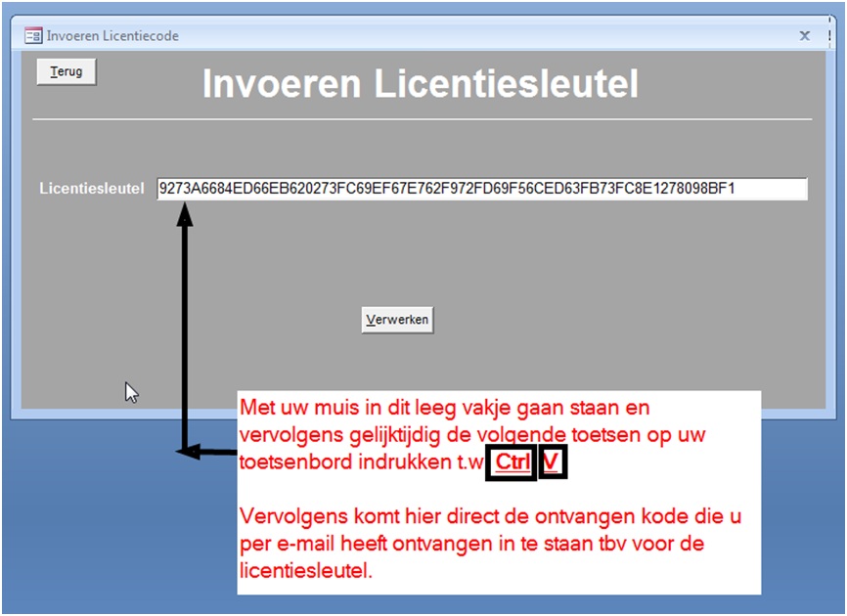Click the form icon in the title bar
Viewport: 847px width, 616px height.
click(33, 35)
